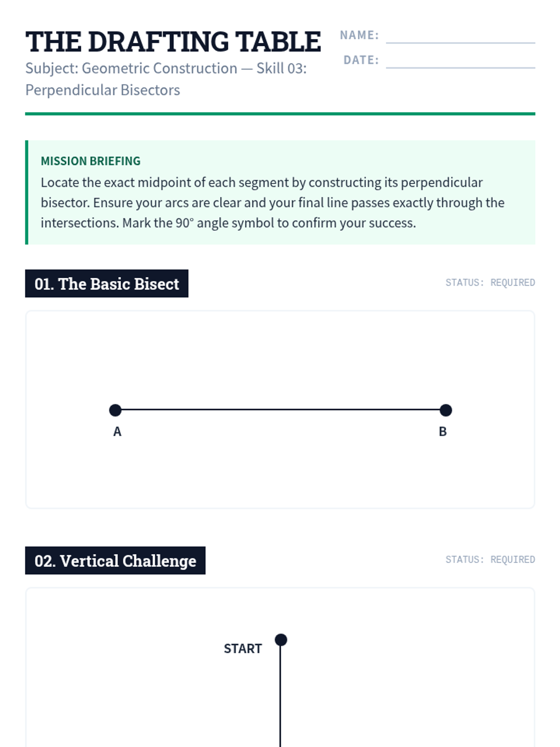Select the '01. The Basic Bisect' heading

(107, 283)
